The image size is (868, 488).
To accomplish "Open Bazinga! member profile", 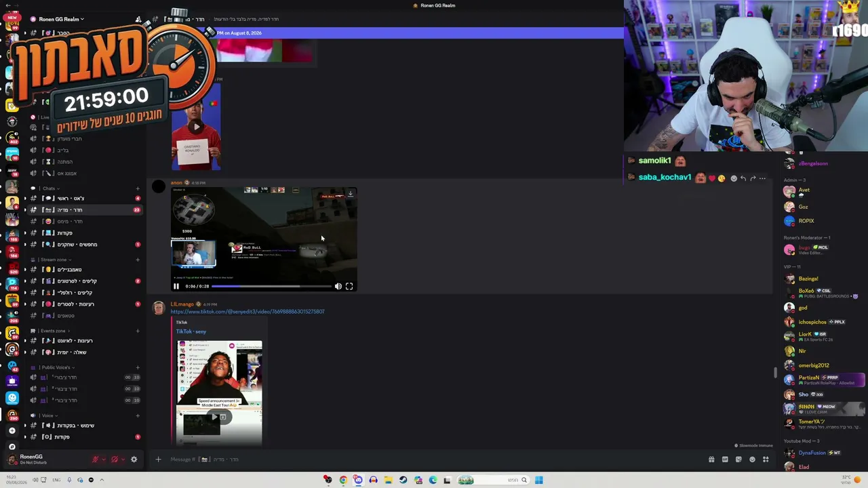I will point(824,279).
